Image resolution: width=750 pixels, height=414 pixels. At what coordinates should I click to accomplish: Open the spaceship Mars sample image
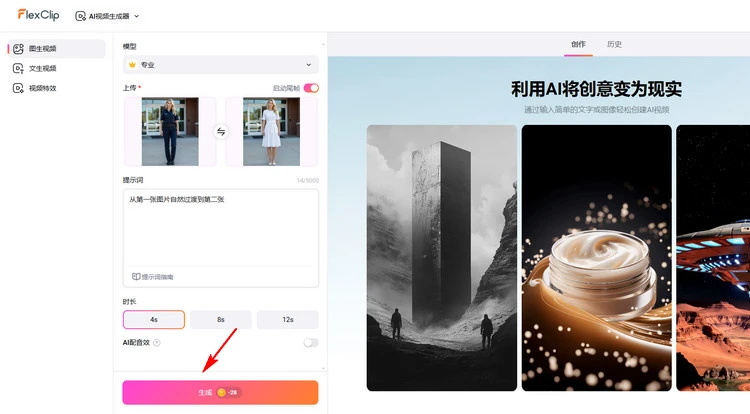click(x=713, y=258)
